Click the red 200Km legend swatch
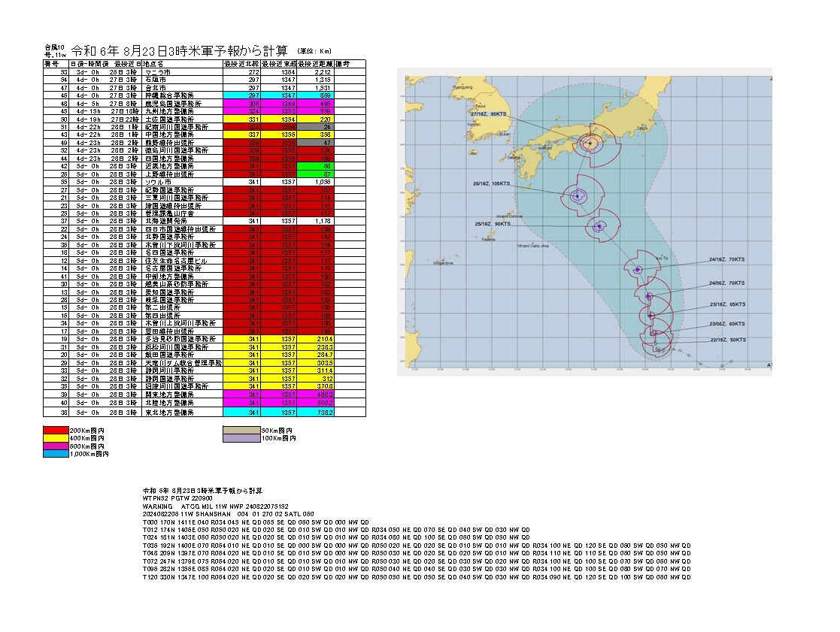 click(x=57, y=431)
